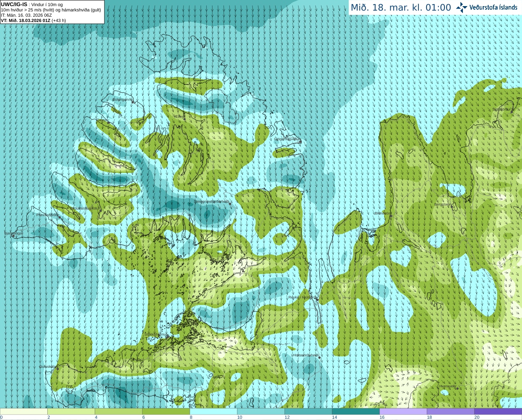Click the 8–10 m/s pale cyan swatch
The width and height of the screenshot is (522, 420).
(x=213, y=411)
